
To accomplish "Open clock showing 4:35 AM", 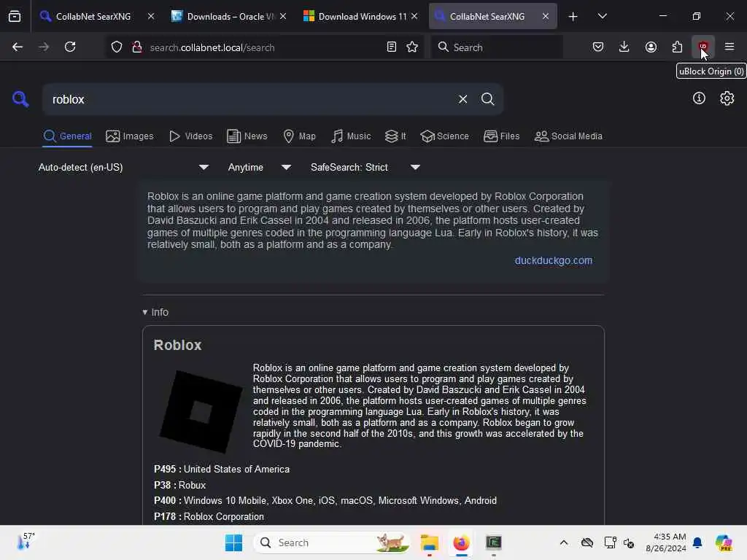I will click(665, 542).
